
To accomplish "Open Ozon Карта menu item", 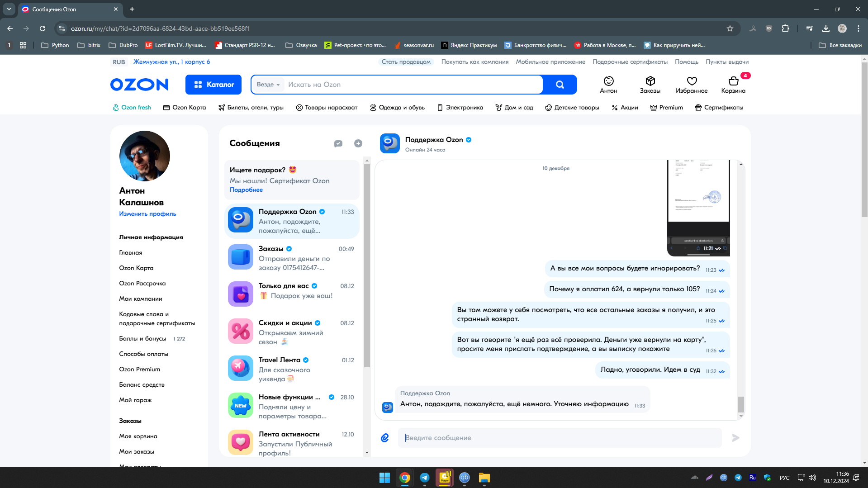I will tap(185, 108).
